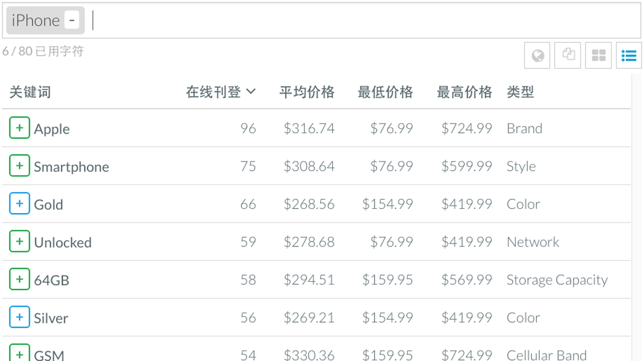The height and width of the screenshot is (361, 644).
Task: Click Smartphone's max price $599.99
Action: point(466,166)
